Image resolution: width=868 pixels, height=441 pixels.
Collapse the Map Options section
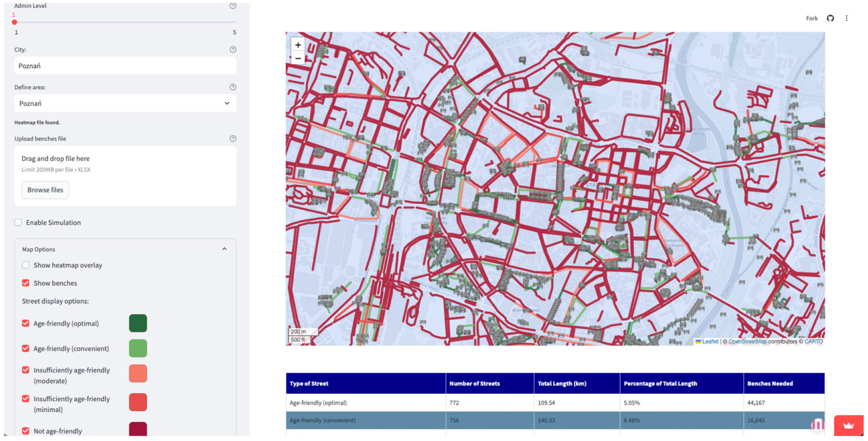click(224, 249)
